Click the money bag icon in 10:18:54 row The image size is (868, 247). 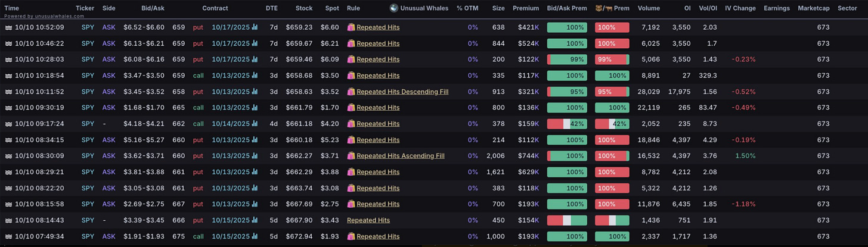tap(351, 76)
